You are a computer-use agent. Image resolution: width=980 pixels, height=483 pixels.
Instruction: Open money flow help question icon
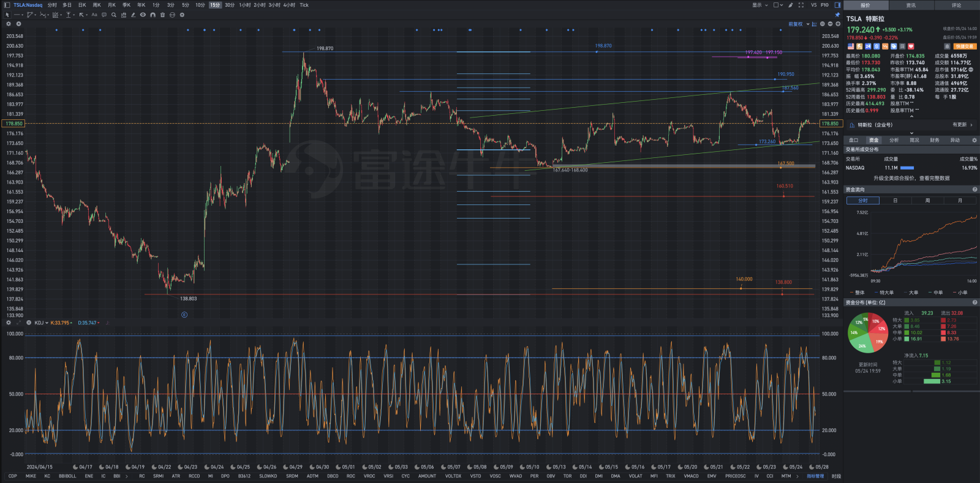[x=974, y=190]
